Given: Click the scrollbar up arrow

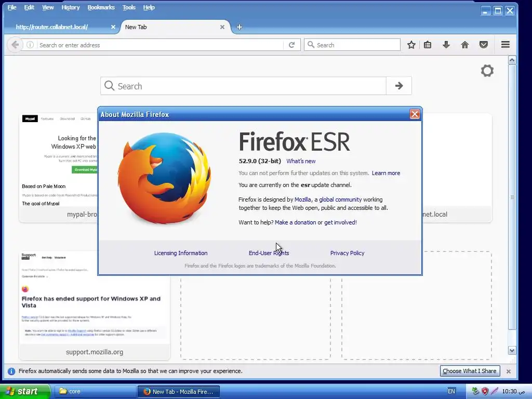Looking at the screenshot, I should click(512, 60).
